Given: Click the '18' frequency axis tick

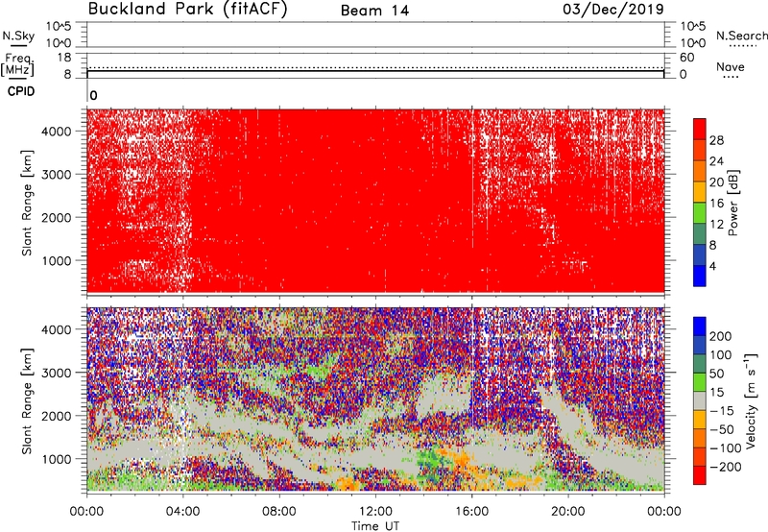Looking at the screenshot, I should pyautogui.click(x=64, y=58).
